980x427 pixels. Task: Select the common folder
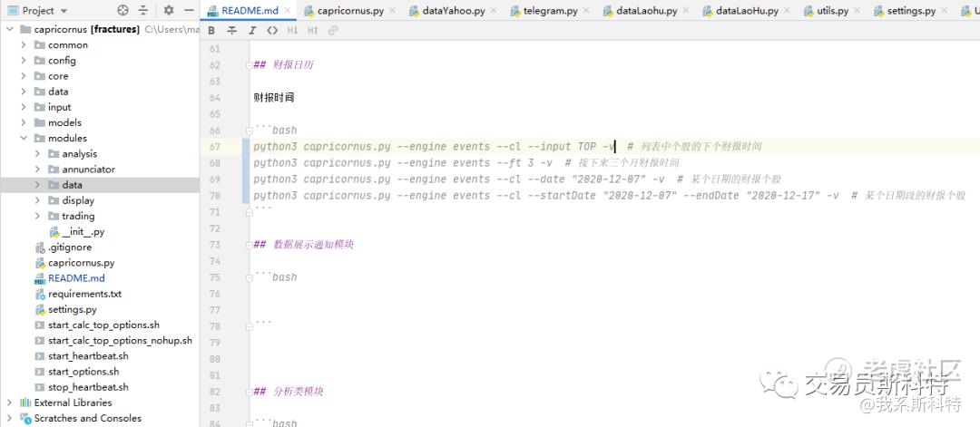tap(68, 45)
